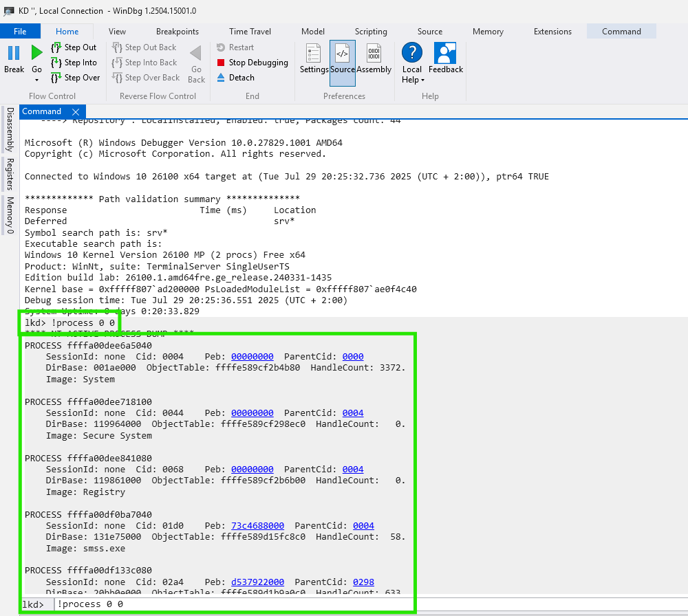
Task: Click ParentCid link 0298
Action: [363, 582]
